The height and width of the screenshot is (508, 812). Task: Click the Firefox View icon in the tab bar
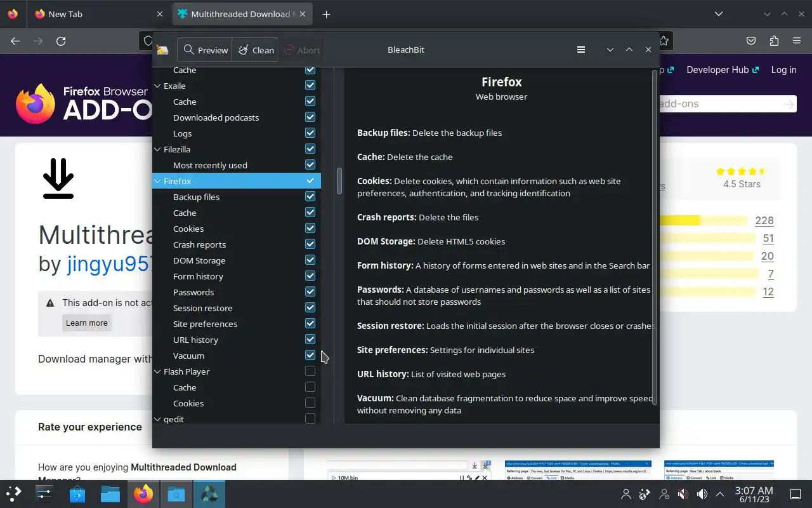13,14
